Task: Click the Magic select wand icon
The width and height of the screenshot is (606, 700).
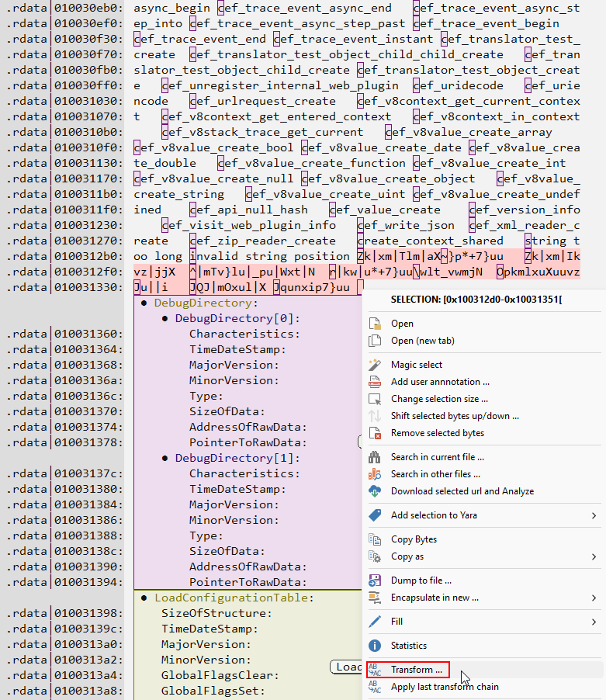Action: (376, 365)
